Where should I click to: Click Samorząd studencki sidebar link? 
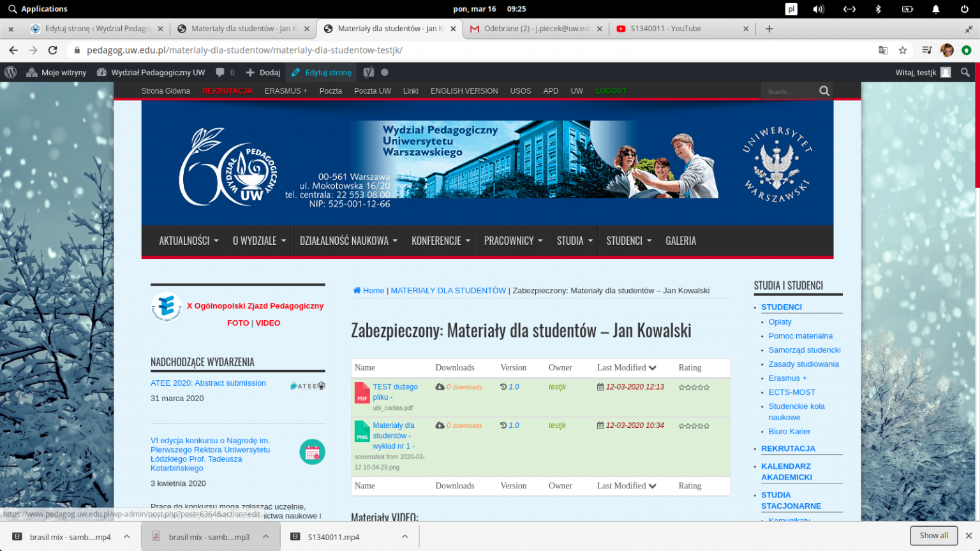805,350
